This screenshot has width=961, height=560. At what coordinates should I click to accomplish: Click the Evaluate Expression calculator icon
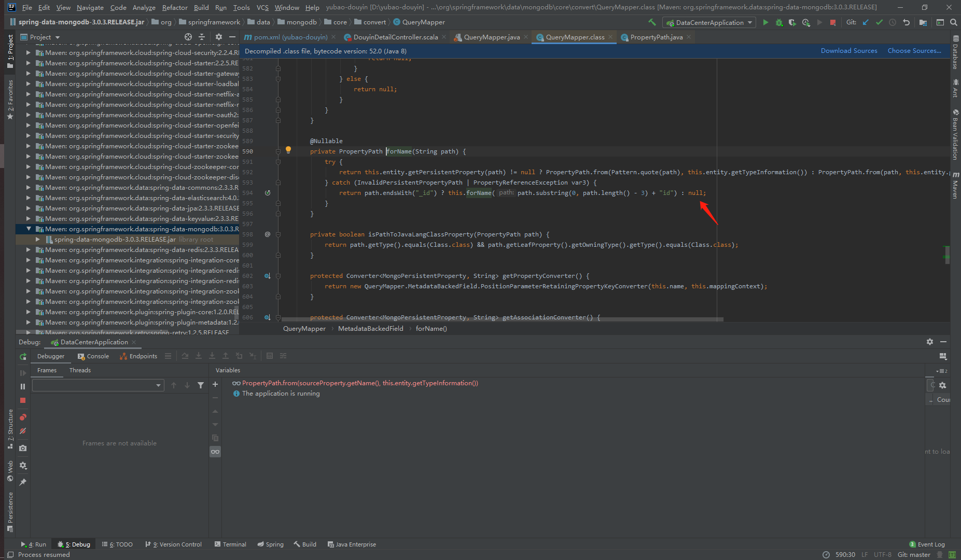point(270,356)
